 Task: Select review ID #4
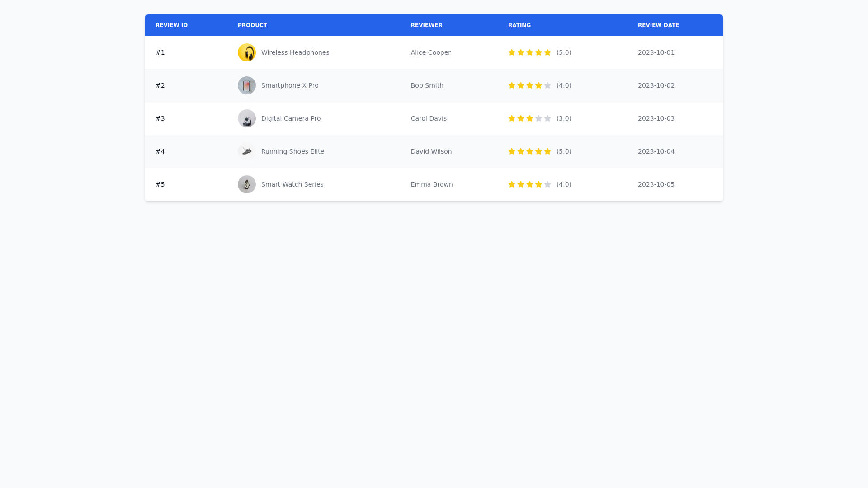[160, 151]
